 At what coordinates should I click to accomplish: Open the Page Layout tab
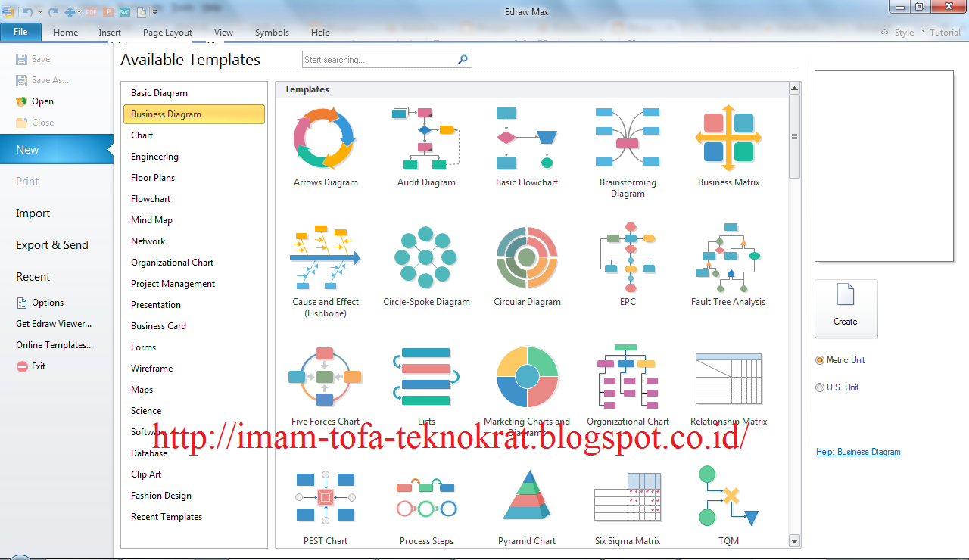point(167,33)
